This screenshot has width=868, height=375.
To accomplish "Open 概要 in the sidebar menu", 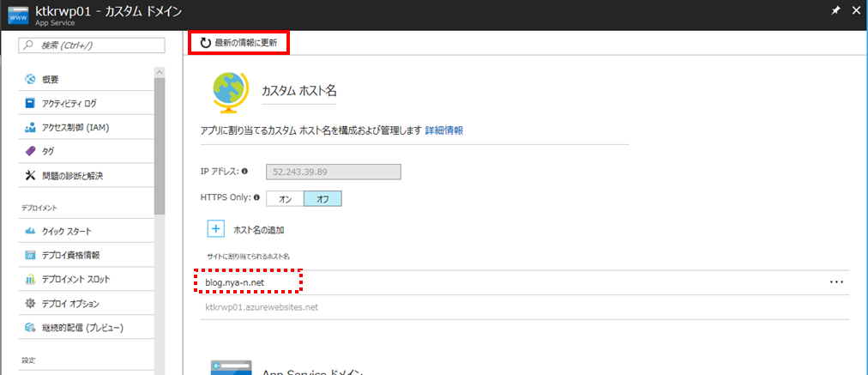I will pyautogui.click(x=87, y=79).
